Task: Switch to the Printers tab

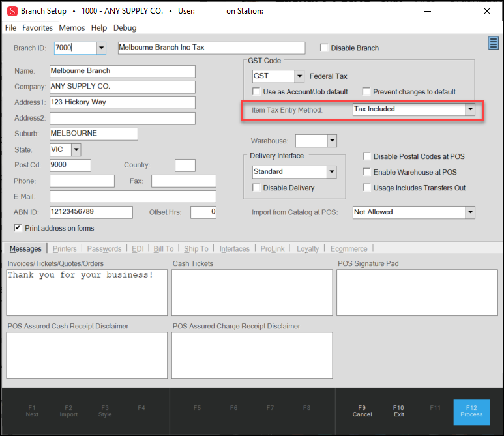Action: [65, 249]
